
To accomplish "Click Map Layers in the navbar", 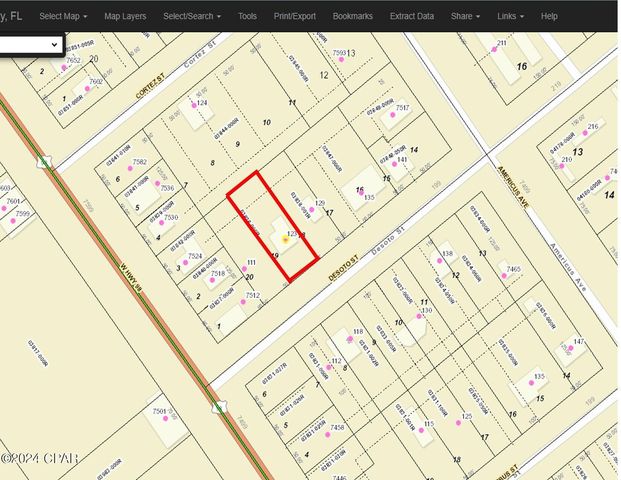I will pos(125,16).
